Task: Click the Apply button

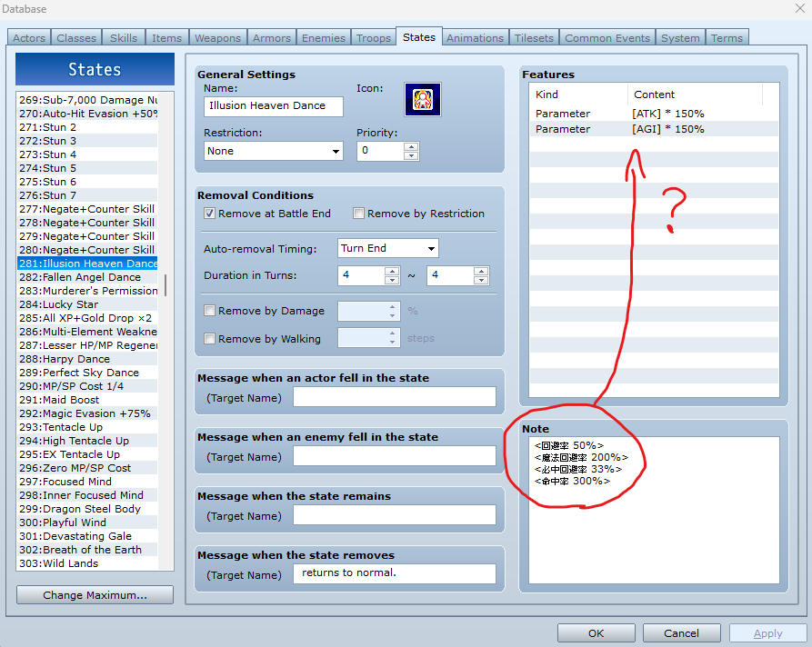Action: 768,633
